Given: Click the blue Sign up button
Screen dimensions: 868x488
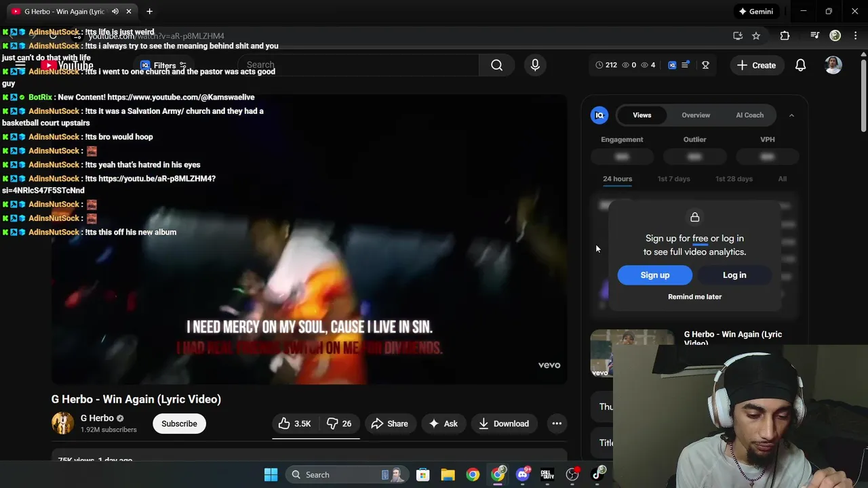Looking at the screenshot, I should (655, 275).
